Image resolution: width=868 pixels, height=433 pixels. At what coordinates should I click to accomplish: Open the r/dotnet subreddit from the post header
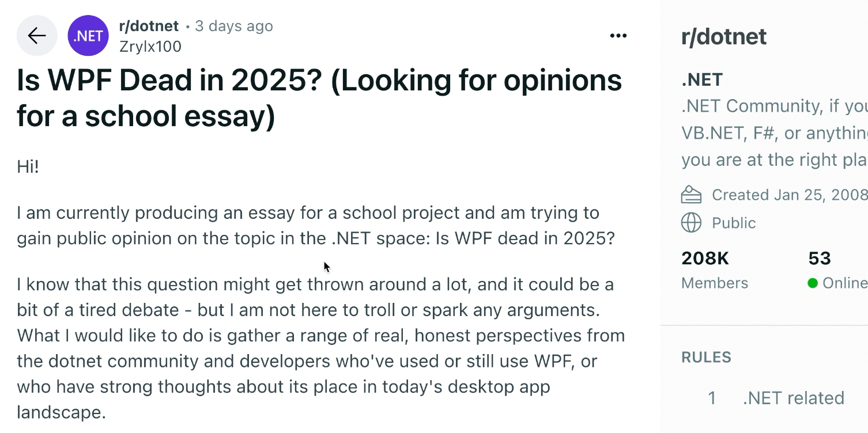[x=149, y=25]
